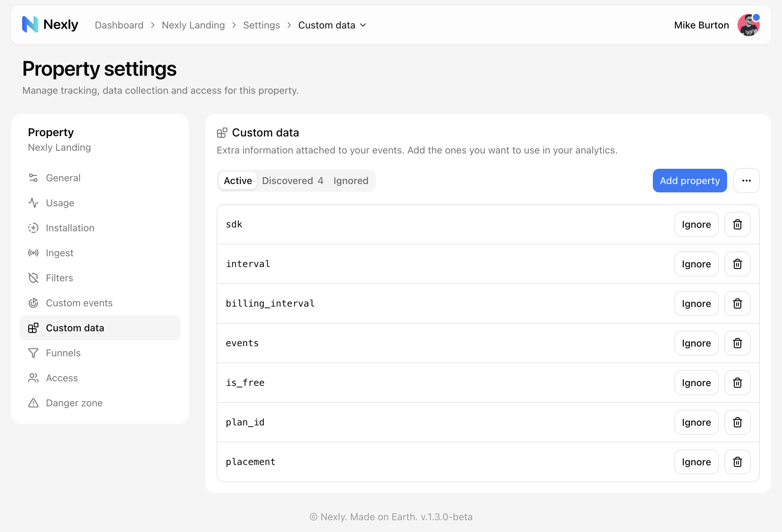The width and height of the screenshot is (782, 532).
Task: Click the Ingest broadcast icon
Action: click(x=33, y=253)
